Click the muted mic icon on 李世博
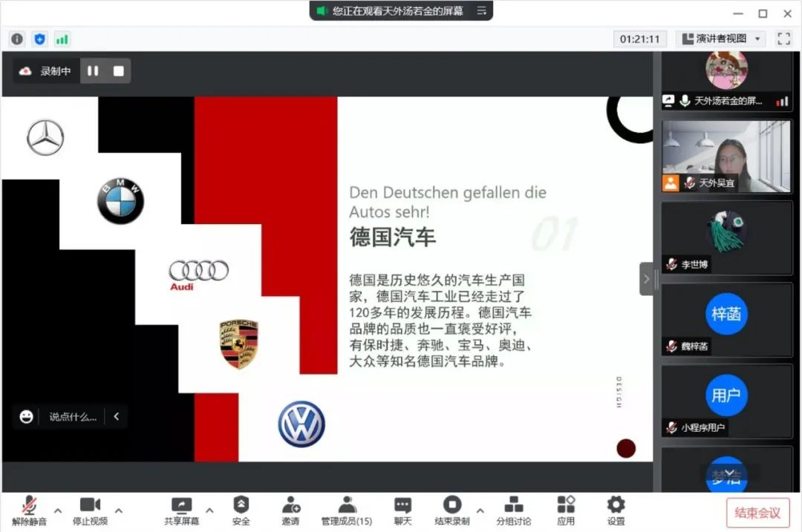Screen dimensions: 802x532 coord(672,264)
